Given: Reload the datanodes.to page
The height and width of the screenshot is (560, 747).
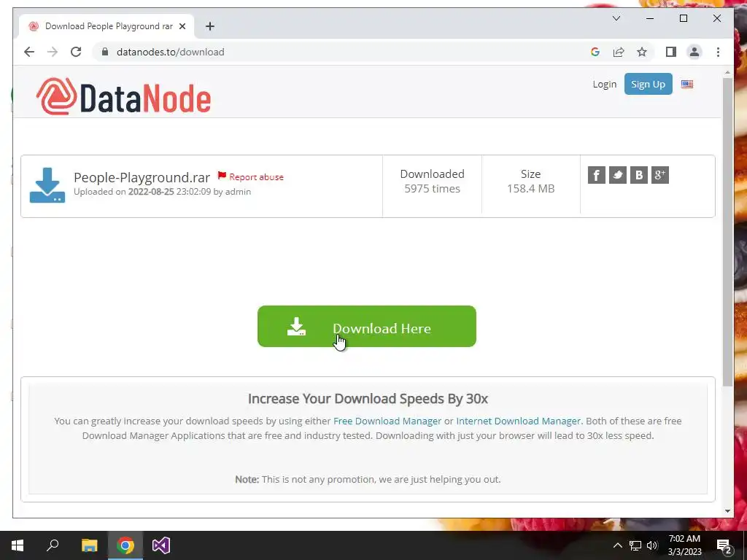Looking at the screenshot, I should pyautogui.click(x=76, y=52).
